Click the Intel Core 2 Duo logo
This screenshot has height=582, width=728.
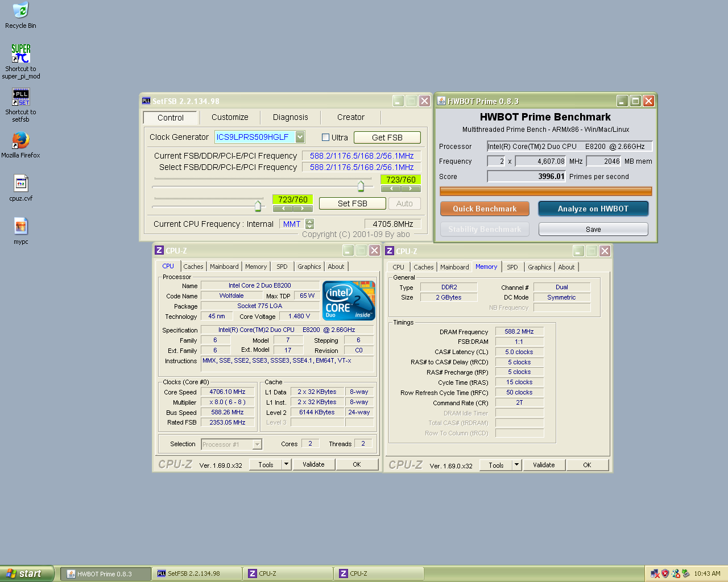[x=349, y=301]
